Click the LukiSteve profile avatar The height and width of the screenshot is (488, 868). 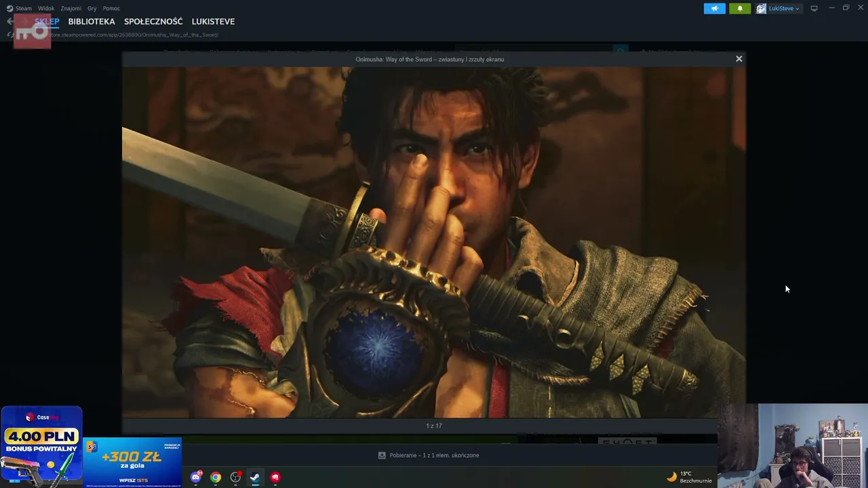click(761, 8)
